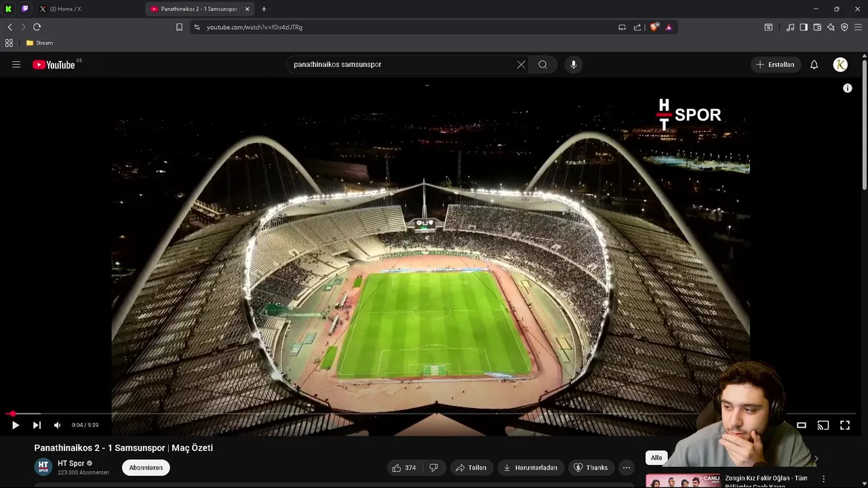Open the browser main menu
Viewport: 868px width, 488px height.
[x=858, y=27]
